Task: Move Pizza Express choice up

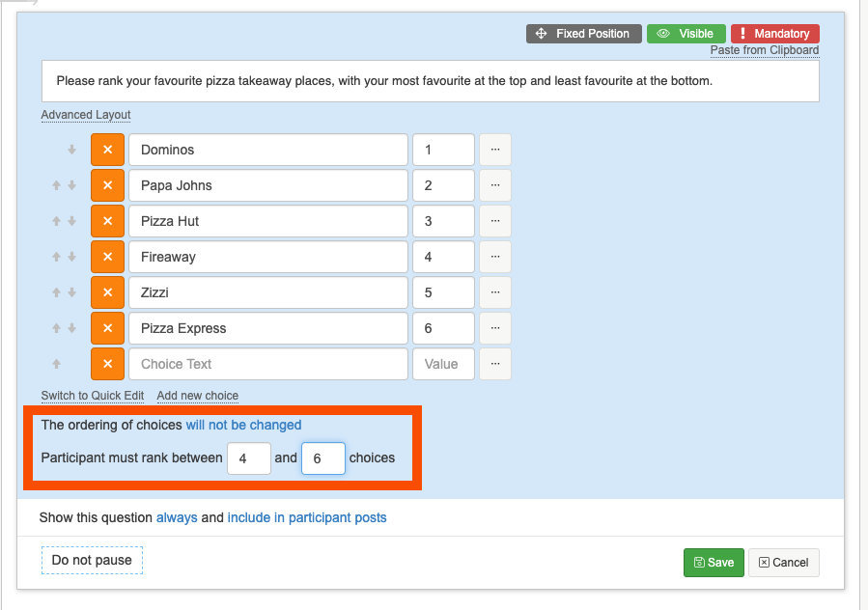Action: [x=57, y=328]
